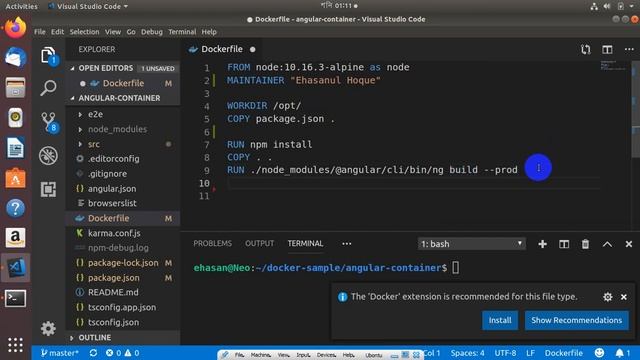Viewport: 640px width, 360px height.
Task: Open the Selection menu
Action: tap(84, 32)
